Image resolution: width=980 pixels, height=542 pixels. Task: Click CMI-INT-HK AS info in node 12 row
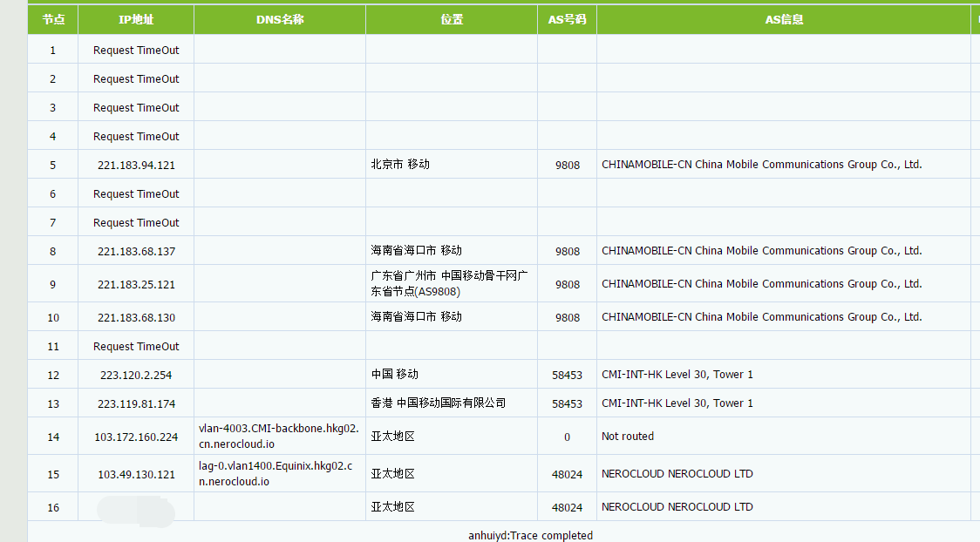coord(677,374)
